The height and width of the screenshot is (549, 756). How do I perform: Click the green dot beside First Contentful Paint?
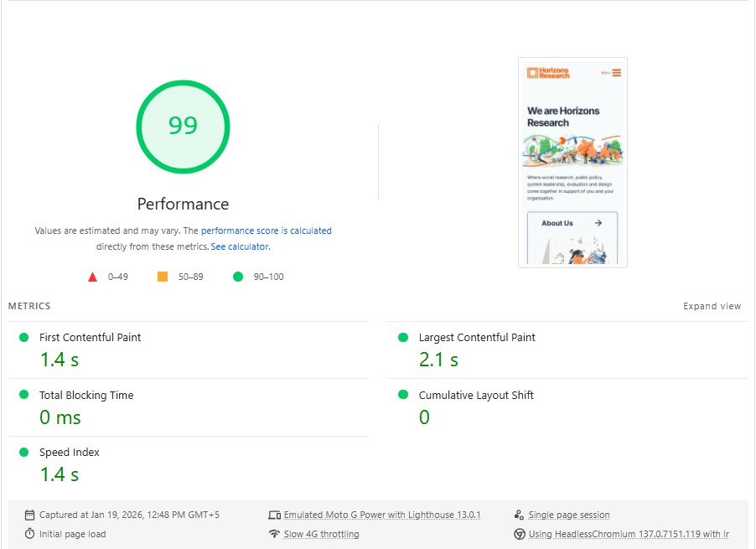pos(23,337)
